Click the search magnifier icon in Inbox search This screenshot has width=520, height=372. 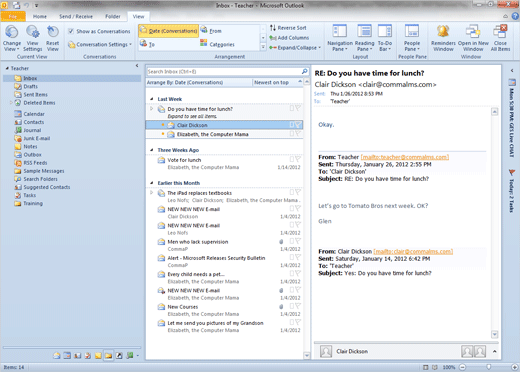(304, 71)
